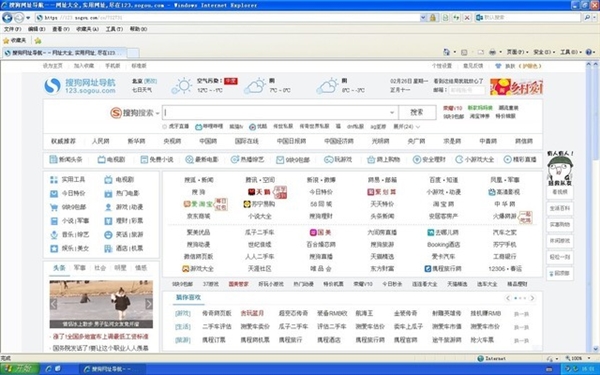Click the 搜狗网址导航 logo
Image resolution: width=600 pixels, height=375 pixels.
tap(80, 86)
